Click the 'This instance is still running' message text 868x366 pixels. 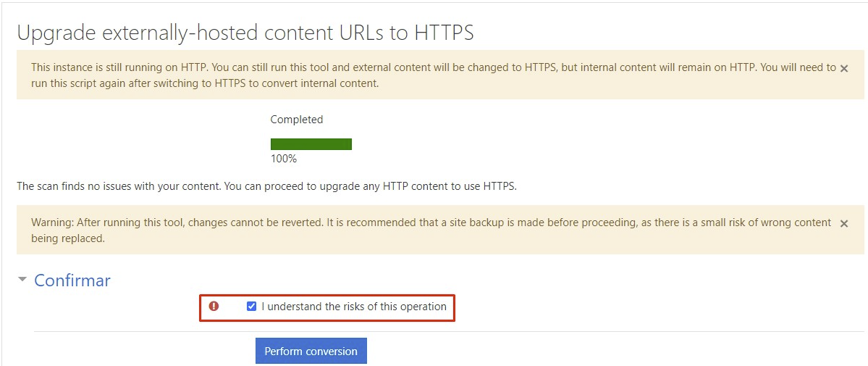click(434, 67)
